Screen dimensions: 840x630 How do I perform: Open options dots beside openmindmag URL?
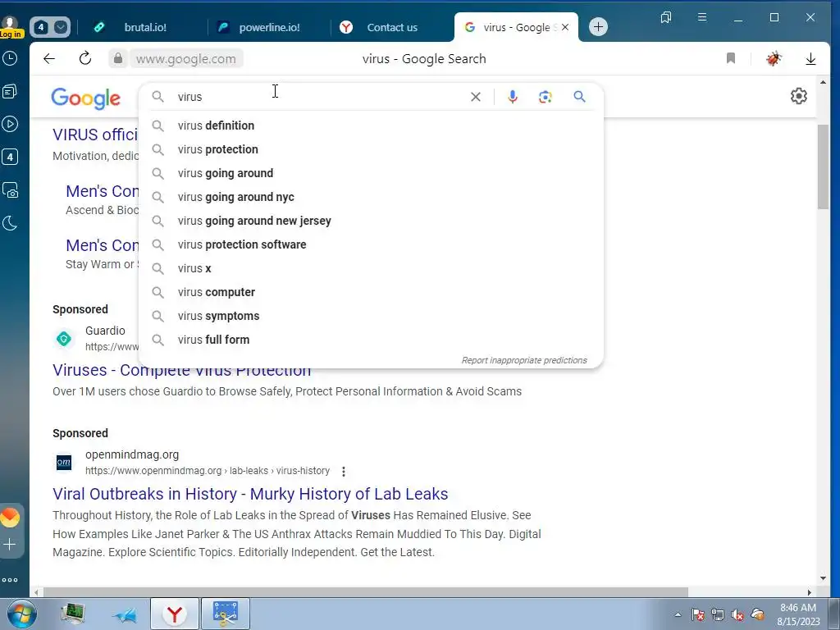(x=344, y=472)
